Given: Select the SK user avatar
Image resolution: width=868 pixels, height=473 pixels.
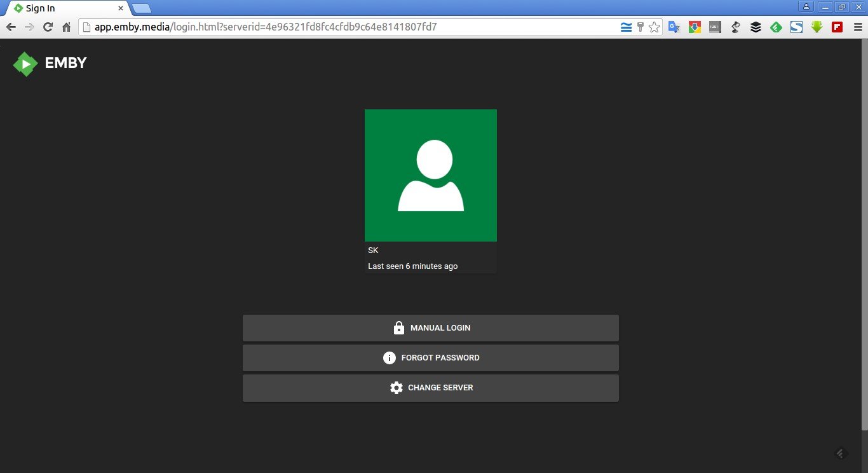Looking at the screenshot, I should (x=431, y=175).
